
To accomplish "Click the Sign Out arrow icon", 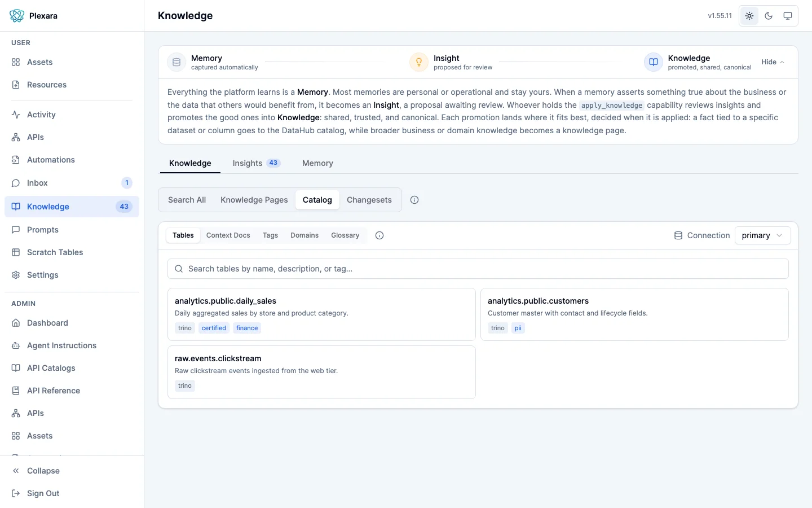I will (x=16, y=493).
